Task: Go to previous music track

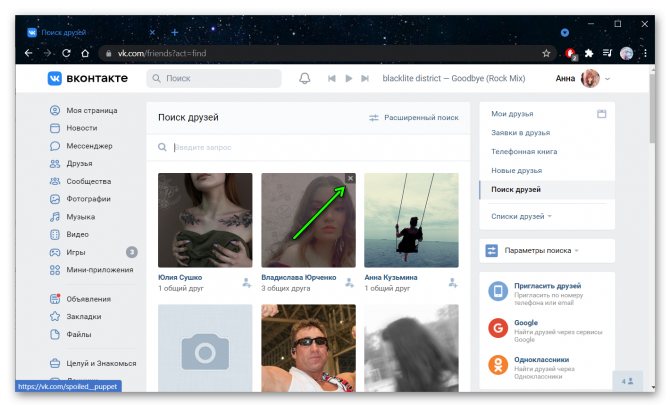Action: coord(331,78)
